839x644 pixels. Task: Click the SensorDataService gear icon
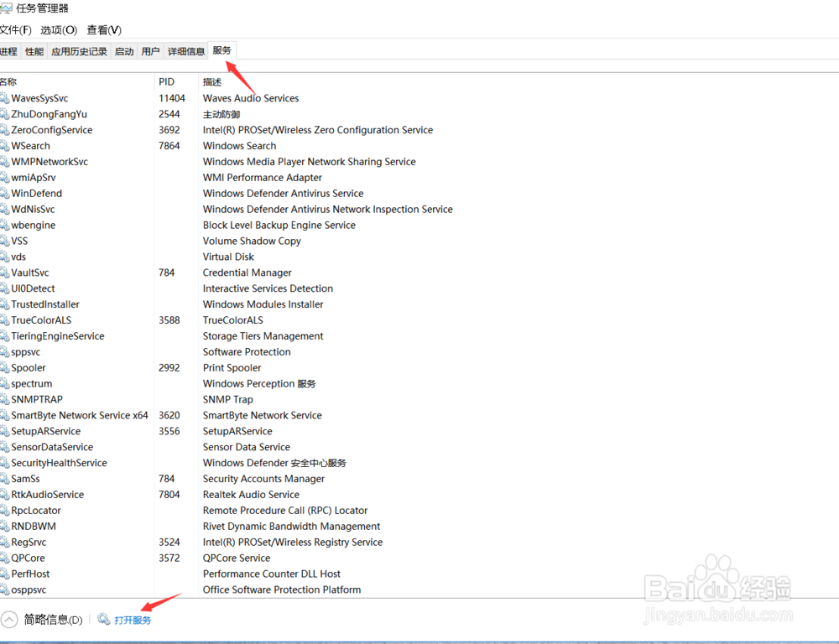click(x=4, y=447)
